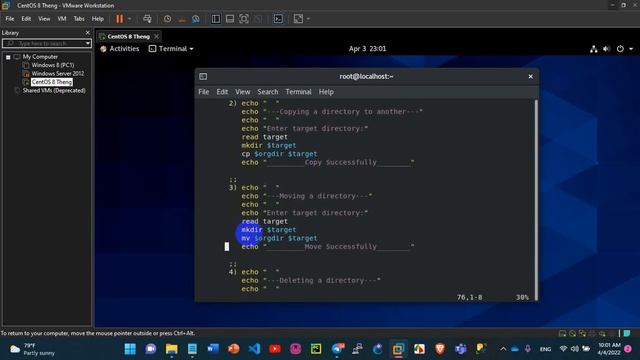Open the power options dropdown next to pause
This screenshot has height=360, width=640.
pos(129,19)
